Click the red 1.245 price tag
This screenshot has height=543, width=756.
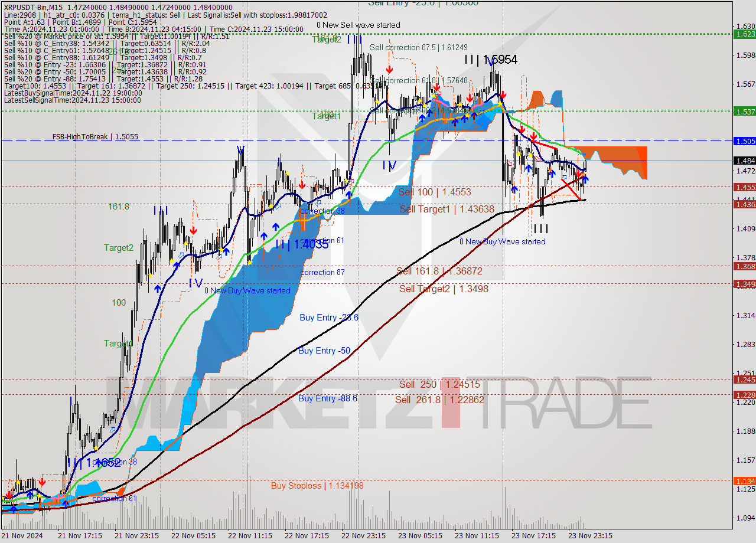point(744,380)
